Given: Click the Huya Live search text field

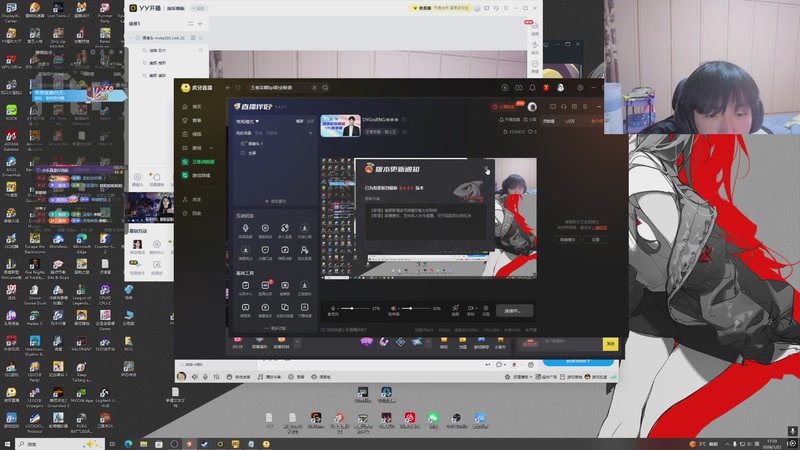Looking at the screenshot, I should click(280, 88).
